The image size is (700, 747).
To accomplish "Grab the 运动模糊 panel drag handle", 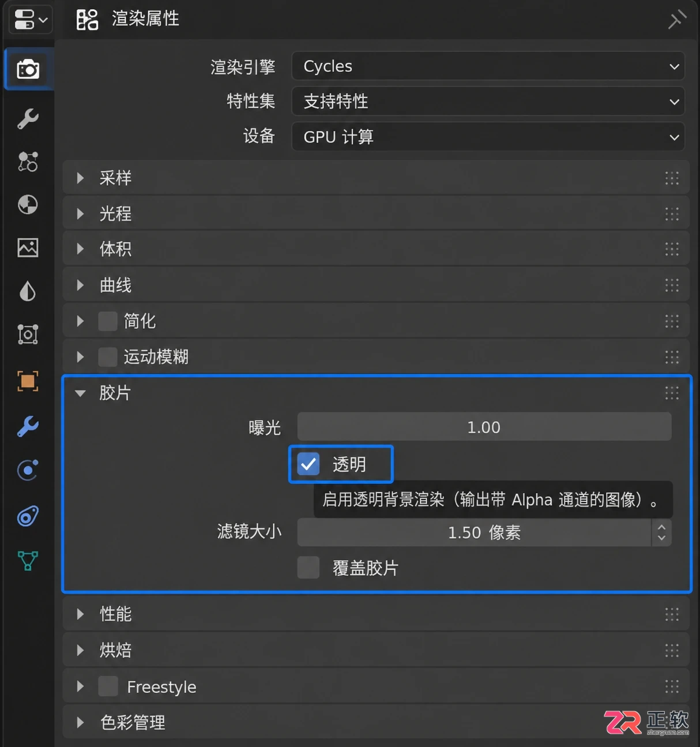I will (x=672, y=356).
